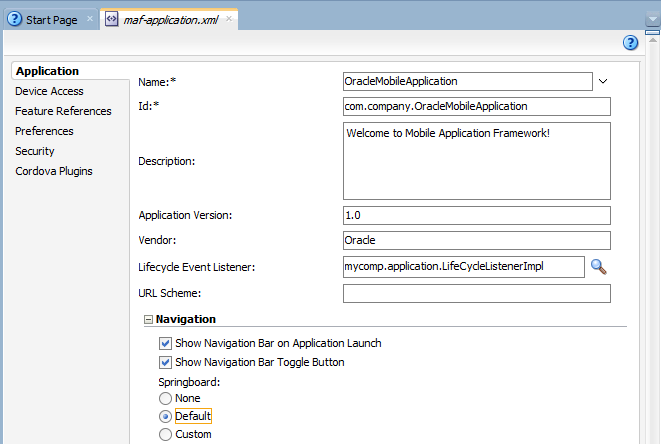Viewport: 661px width, 444px height.
Task: Click the Application Version: label
Action: pos(185,215)
